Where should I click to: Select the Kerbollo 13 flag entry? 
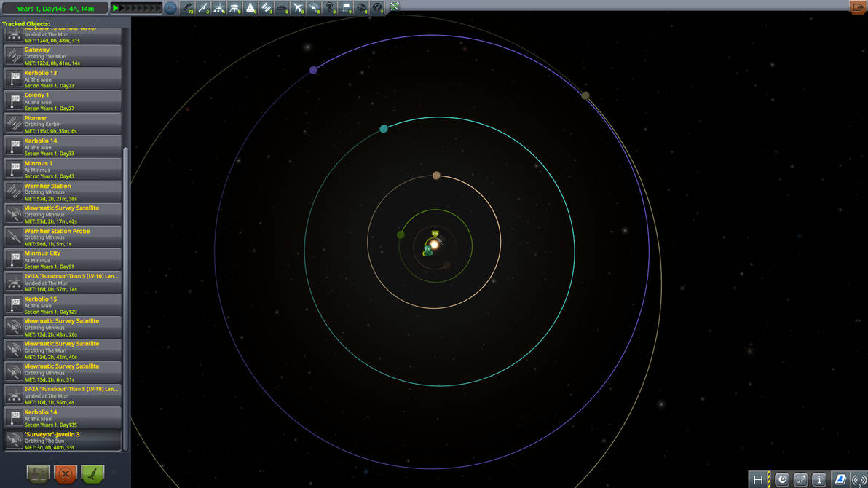pos(63,79)
